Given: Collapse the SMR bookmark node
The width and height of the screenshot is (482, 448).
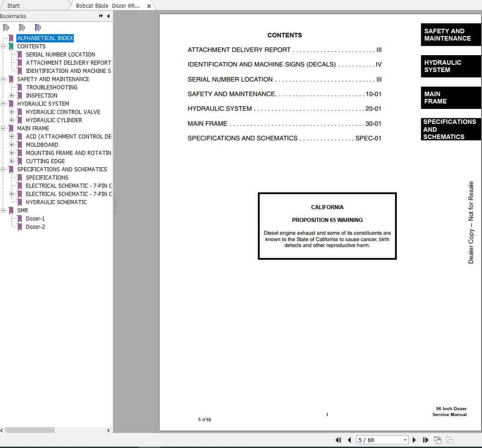Looking at the screenshot, I should click(x=3, y=210).
